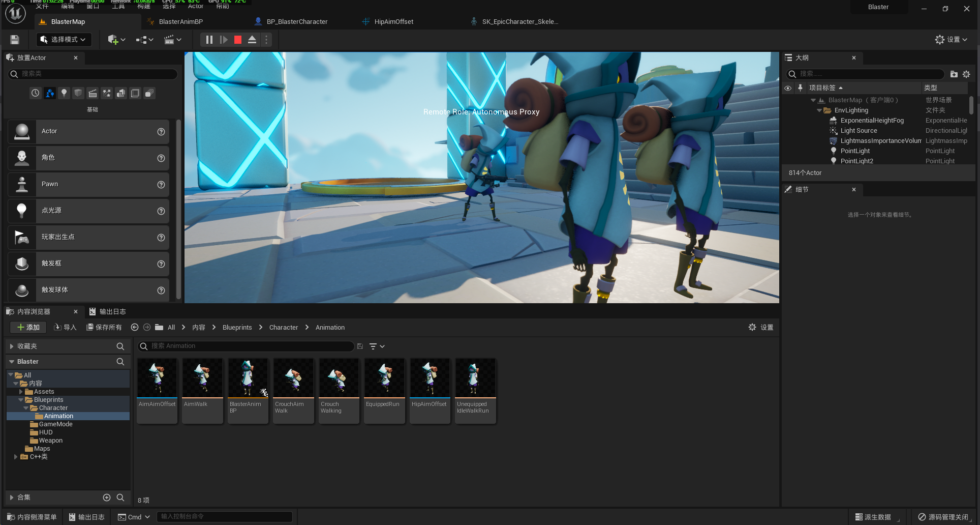Select the 点光源 point light item
This screenshot has height=525, width=980.
(x=88, y=211)
